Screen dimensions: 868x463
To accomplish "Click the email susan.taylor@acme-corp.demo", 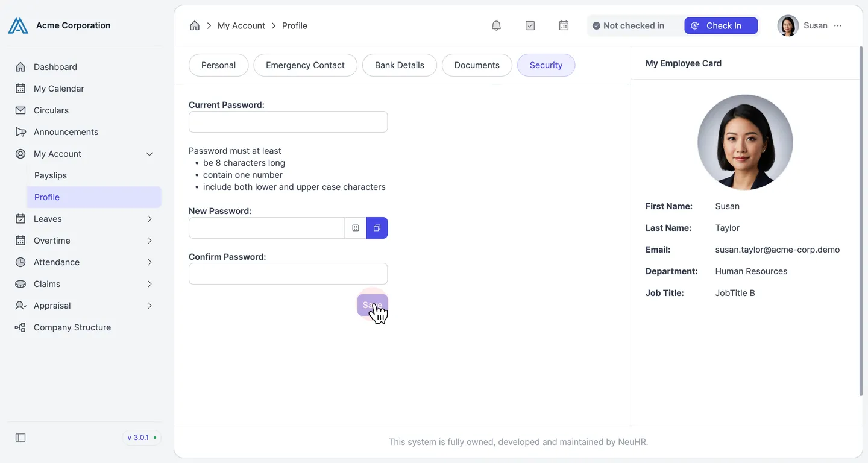I will coord(777,250).
